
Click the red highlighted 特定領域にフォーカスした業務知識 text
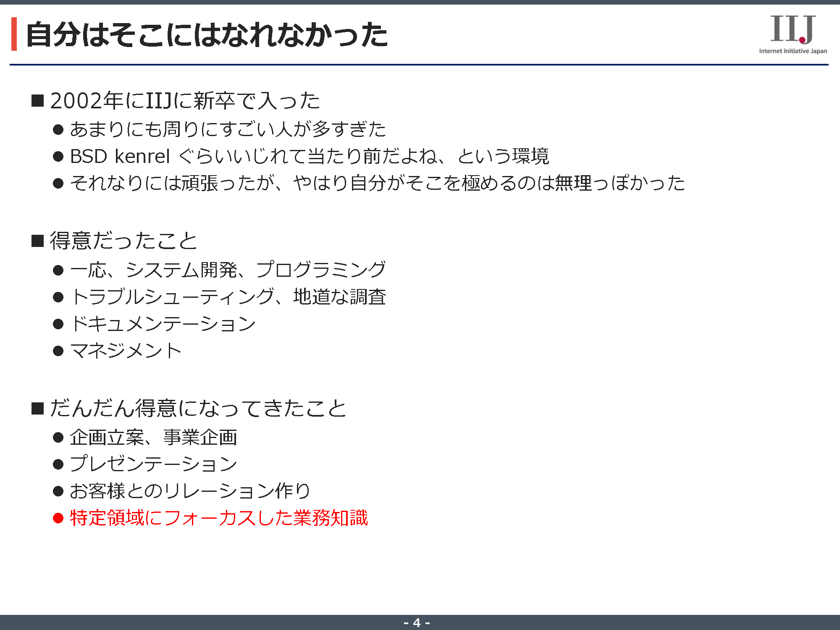coord(218,518)
